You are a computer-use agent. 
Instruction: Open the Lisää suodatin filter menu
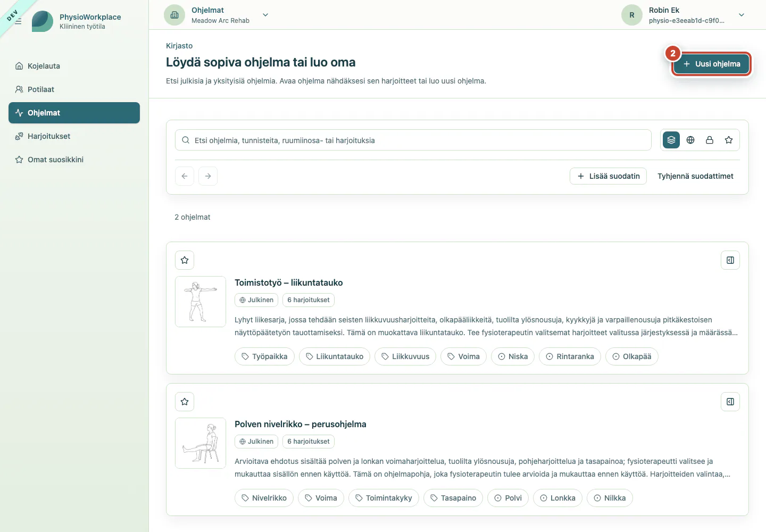(608, 176)
